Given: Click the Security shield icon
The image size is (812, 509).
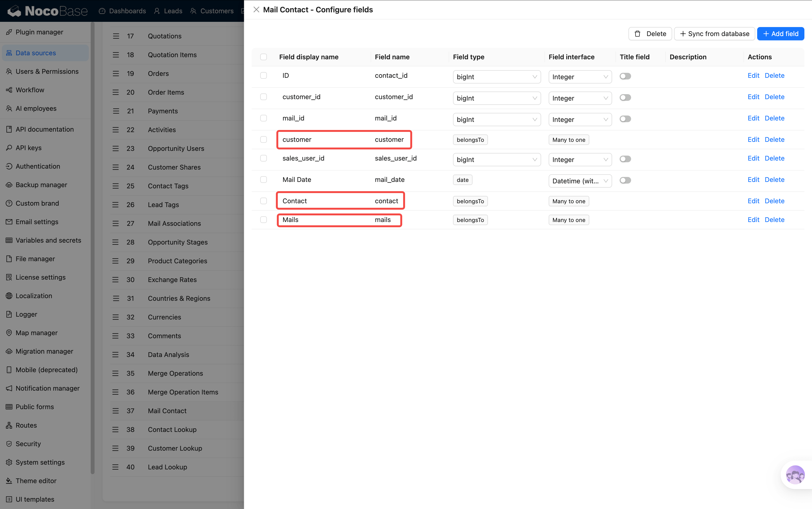Looking at the screenshot, I should tap(9, 444).
